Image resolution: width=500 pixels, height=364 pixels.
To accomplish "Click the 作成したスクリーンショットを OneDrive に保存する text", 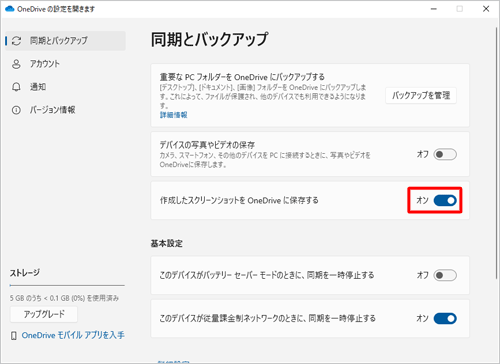I will click(239, 200).
